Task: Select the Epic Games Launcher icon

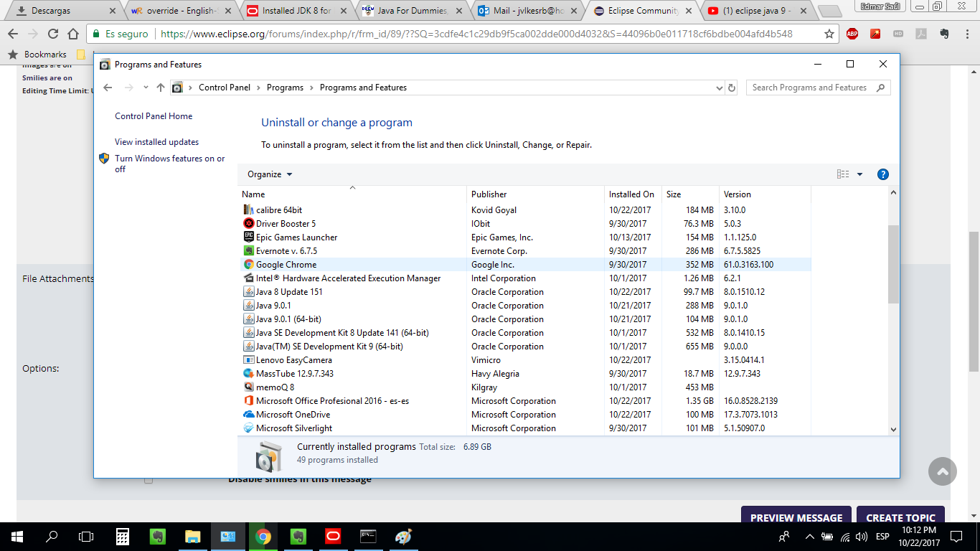Action: point(248,237)
